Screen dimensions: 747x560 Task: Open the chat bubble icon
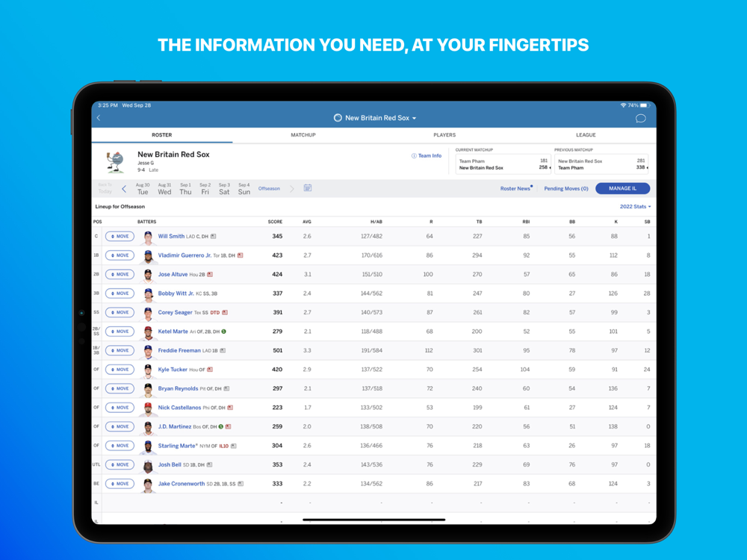click(x=641, y=118)
